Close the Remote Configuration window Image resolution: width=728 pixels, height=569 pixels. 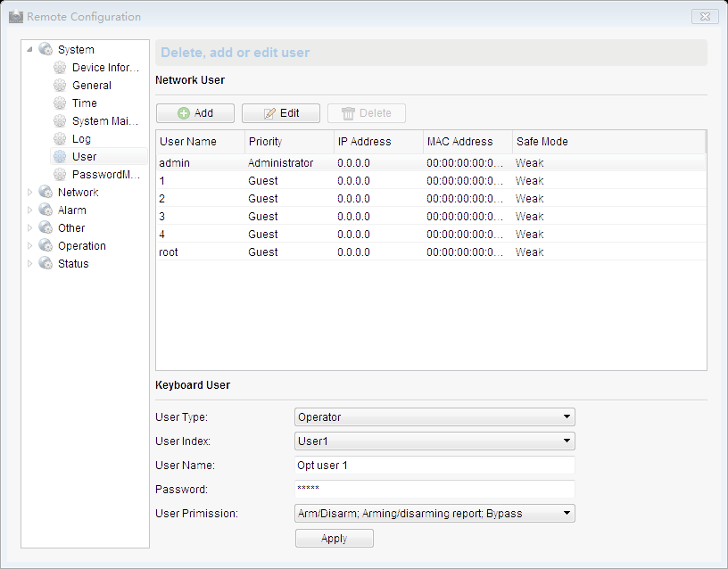point(705,17)
